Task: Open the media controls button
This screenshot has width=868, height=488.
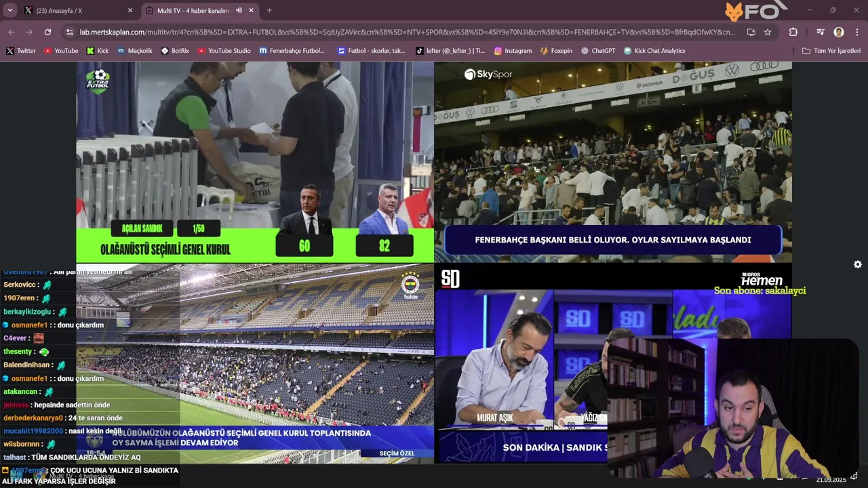Action: (x=821, y=32)
